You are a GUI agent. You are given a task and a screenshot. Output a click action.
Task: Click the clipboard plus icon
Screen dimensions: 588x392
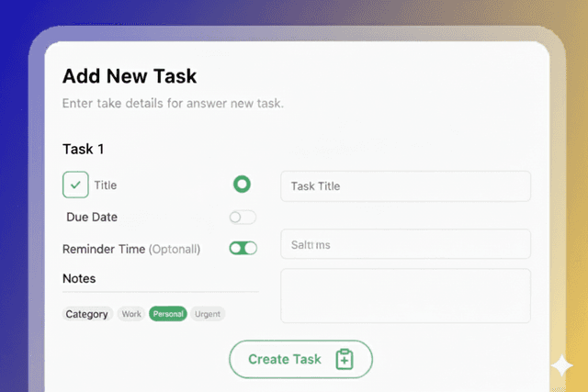click(345, 359)
